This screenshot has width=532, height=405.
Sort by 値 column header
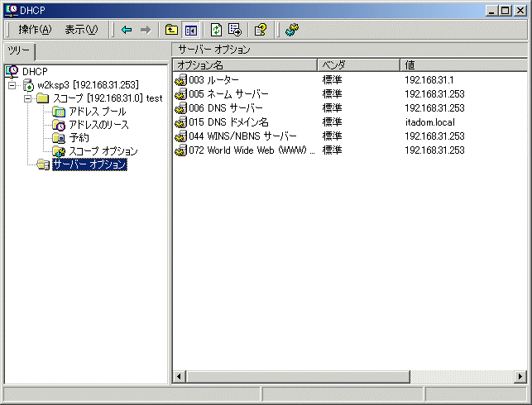[x=463, y=65]
